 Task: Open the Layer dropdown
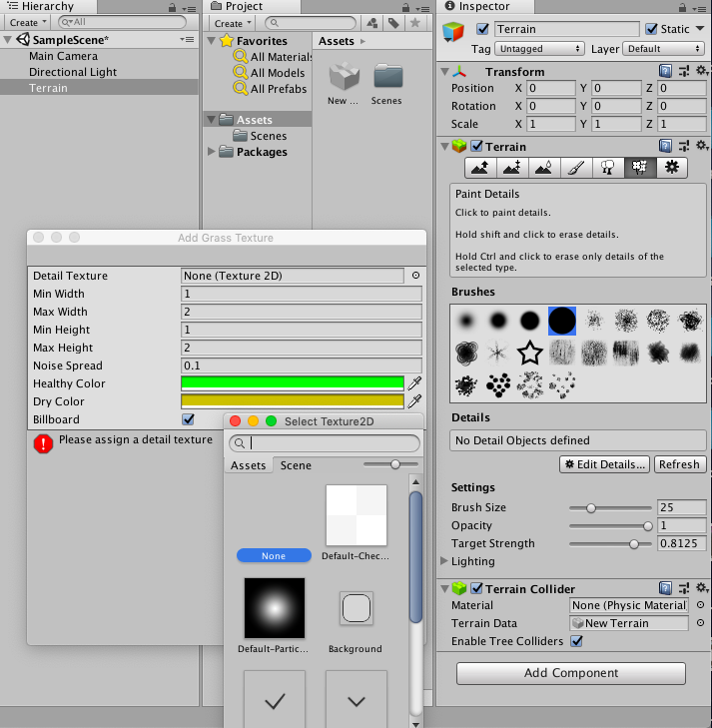pyautogui.click(x=664, y=49)
